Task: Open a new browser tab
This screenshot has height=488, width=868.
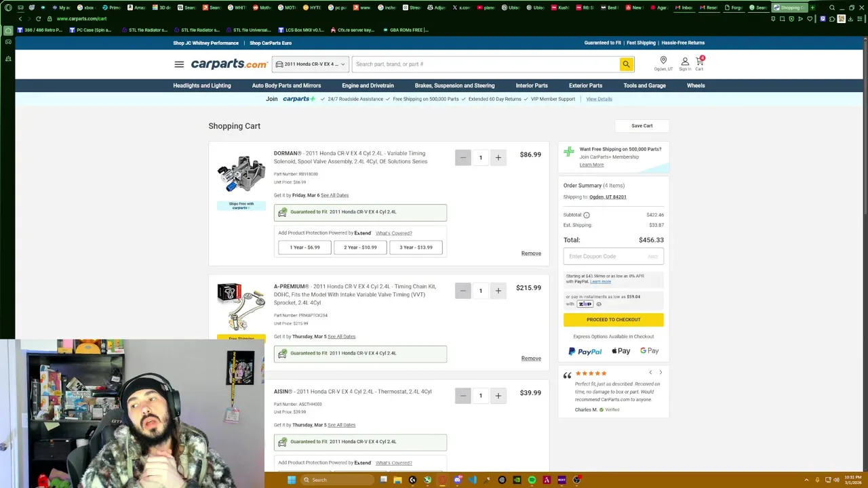Action: [x=812, y=7]
